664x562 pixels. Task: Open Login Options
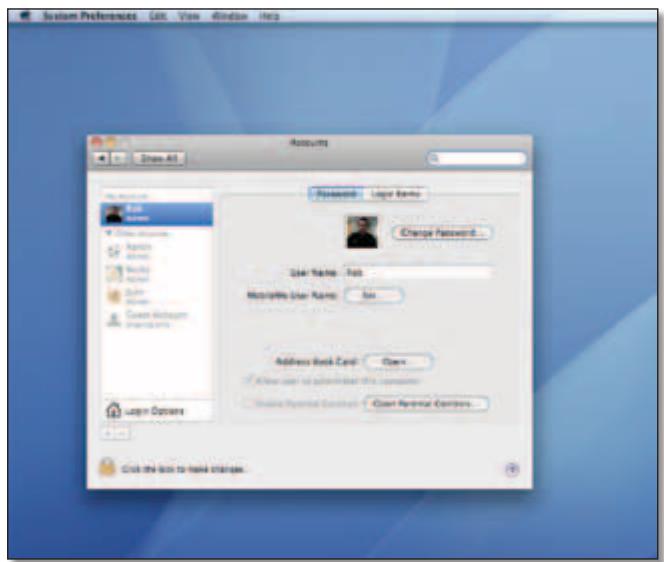[157, 410]
